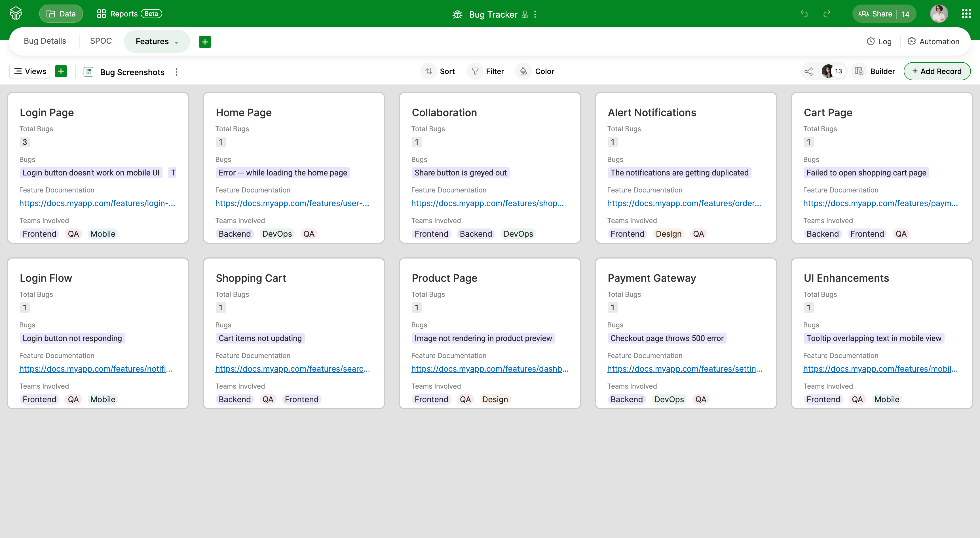Click the share view network icon
Viewport: 980px width, 538px height.
(x=808, y=71)
